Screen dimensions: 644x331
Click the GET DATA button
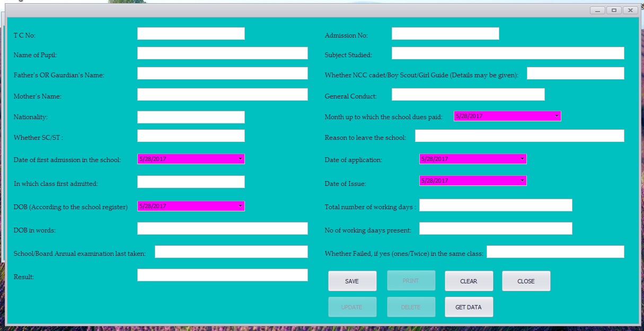click(469, 307)
